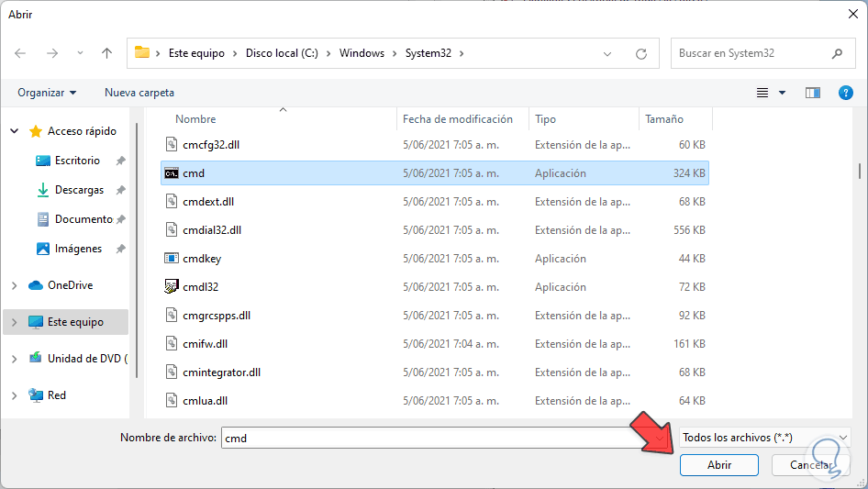The image size is (868, 489).
Task: Sort by Tipo column
Action: [545, 119]
